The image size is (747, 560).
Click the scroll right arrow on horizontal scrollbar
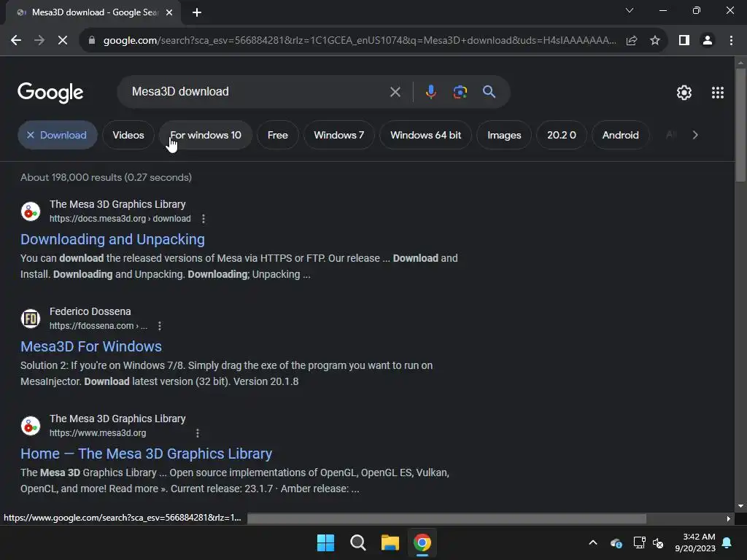[729, 518]
